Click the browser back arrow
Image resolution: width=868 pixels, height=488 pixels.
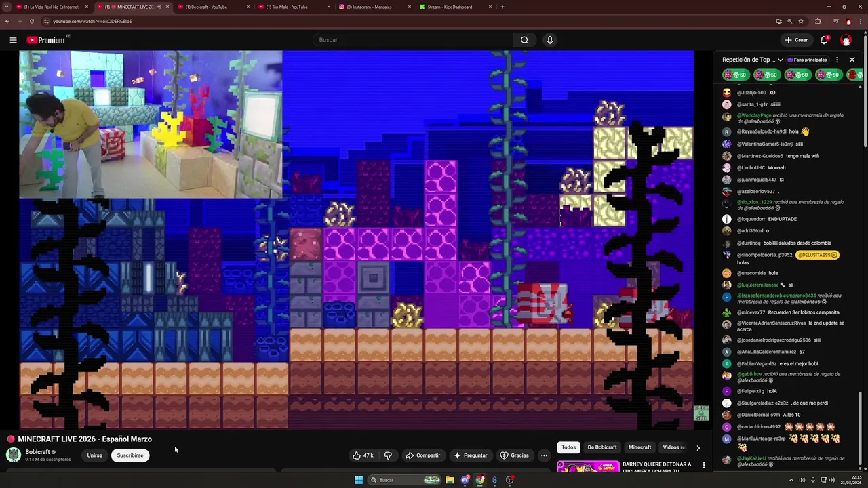tap(7, 21)
